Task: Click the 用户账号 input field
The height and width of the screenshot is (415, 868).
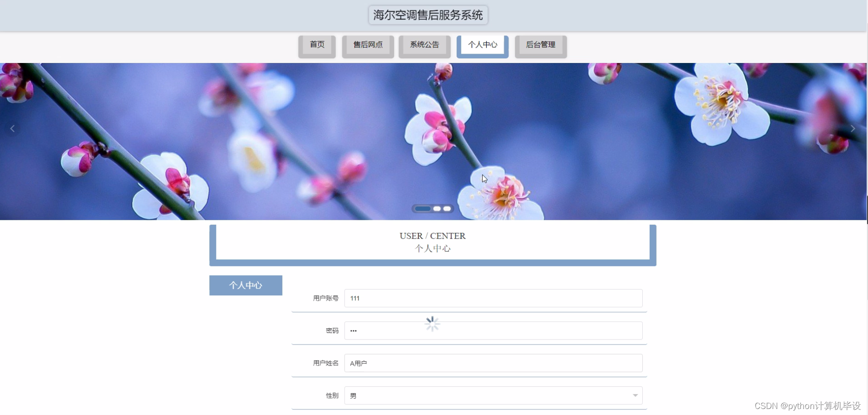Action: [493, 298]
